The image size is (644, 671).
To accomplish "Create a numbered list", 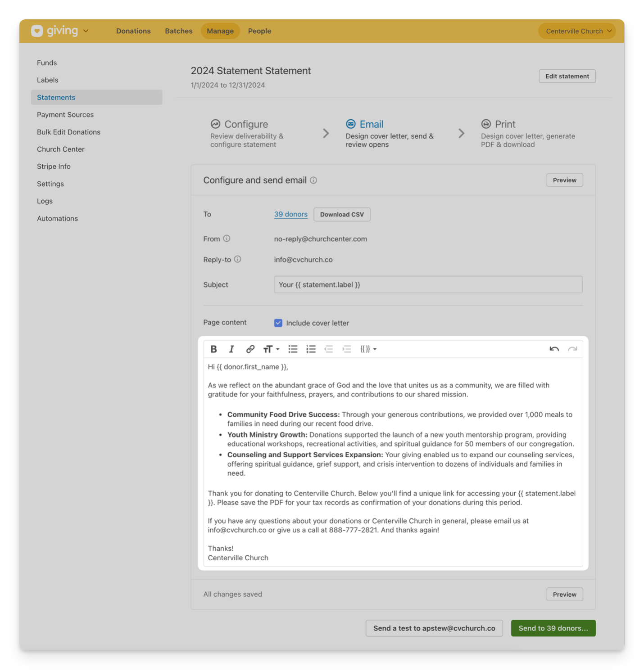I will (x=311, y=349).
